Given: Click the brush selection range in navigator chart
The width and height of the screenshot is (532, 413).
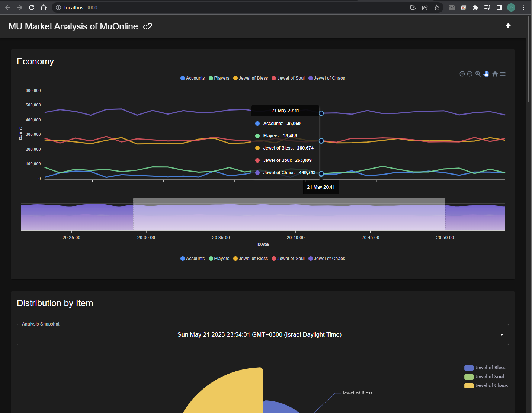Looking at the screenshot, I should [289, 214].
